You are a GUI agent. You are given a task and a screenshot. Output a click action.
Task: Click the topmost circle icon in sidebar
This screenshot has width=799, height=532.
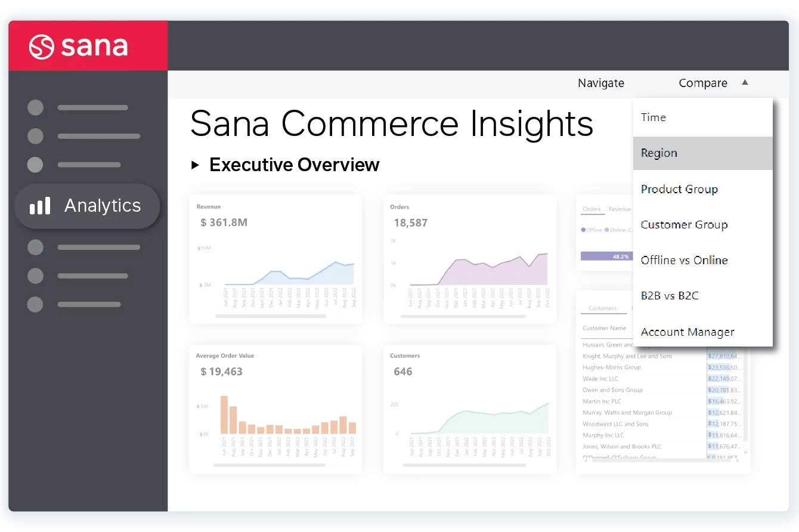click(x=35, y=107)
